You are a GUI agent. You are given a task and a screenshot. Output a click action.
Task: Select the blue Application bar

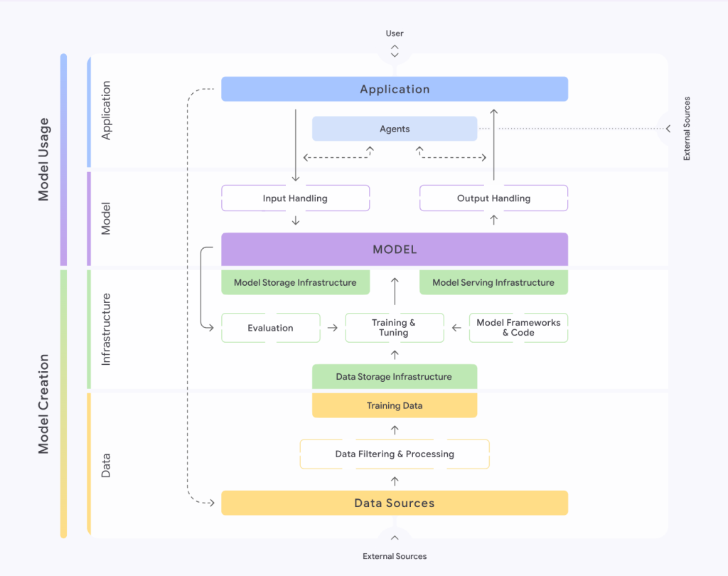pyautogui.click(x=395, y=90)
